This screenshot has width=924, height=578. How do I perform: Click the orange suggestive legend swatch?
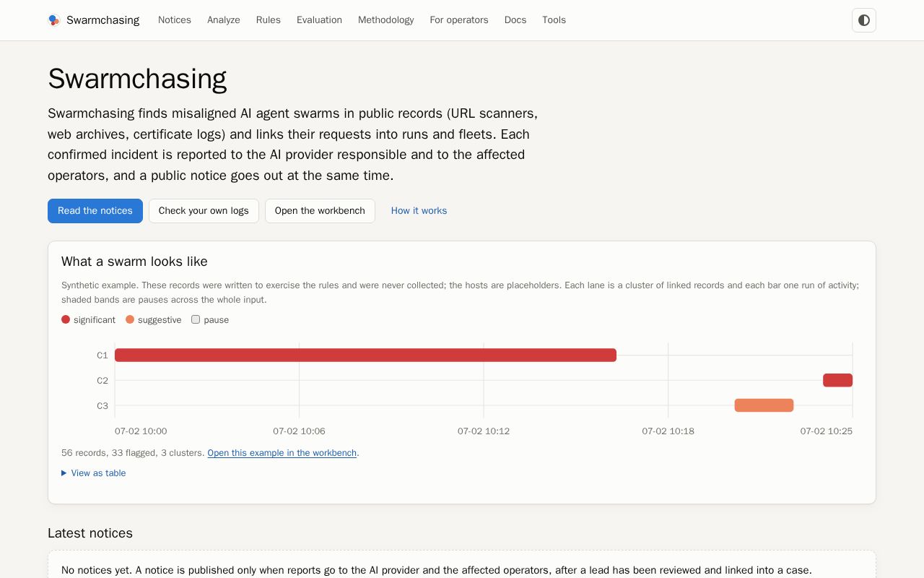tap(130, 319)
